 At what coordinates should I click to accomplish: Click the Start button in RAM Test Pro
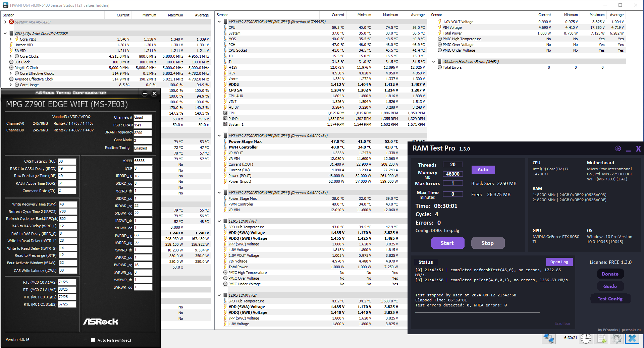(447, 243)
